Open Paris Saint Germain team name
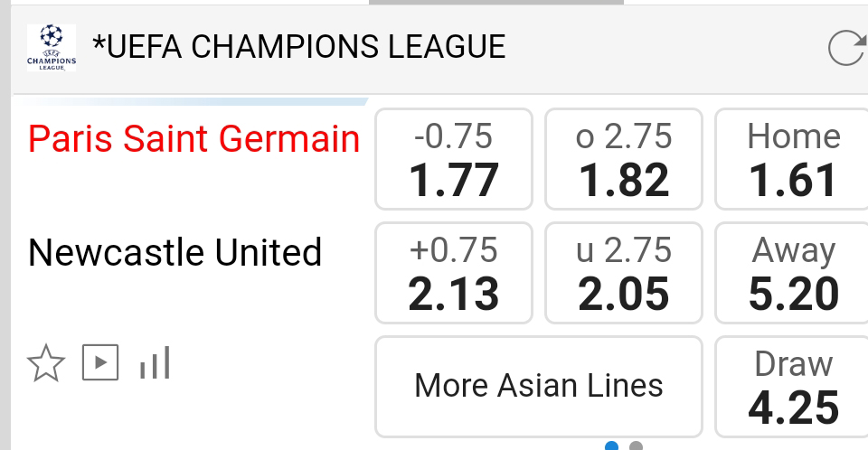Image resolution: width=868 pixels, height=450 pixels. (x=193, y=139)
